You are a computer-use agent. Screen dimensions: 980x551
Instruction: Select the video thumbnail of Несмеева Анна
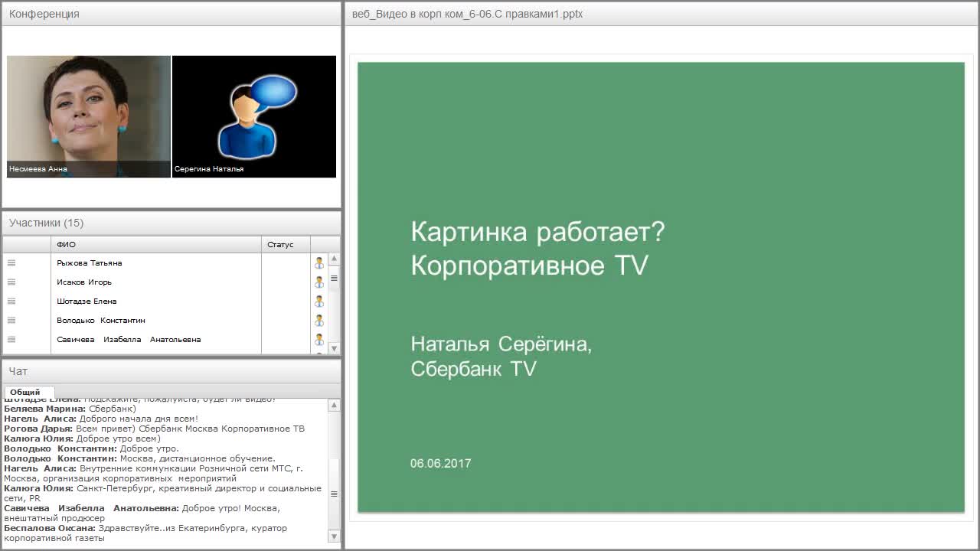pyautogui.click(x=88, y=116)
